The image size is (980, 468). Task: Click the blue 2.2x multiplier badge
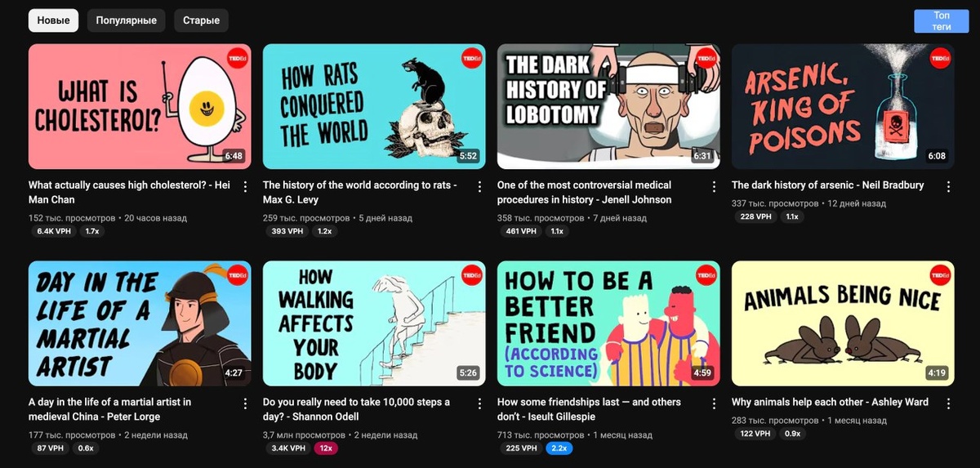559,448
